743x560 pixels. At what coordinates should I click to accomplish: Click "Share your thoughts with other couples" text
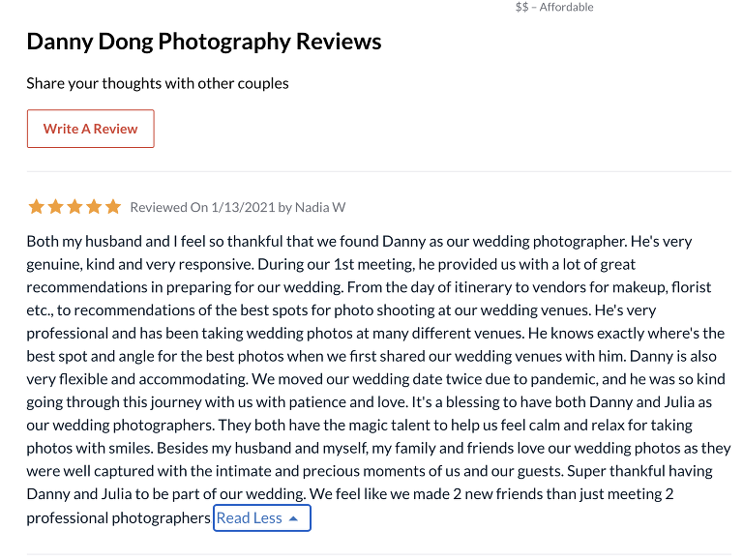point(158,83)
